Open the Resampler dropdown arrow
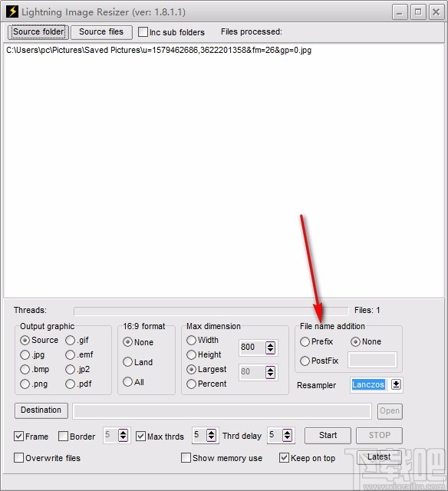The width and height of the screenshot is (448, 491). [396, 384]
